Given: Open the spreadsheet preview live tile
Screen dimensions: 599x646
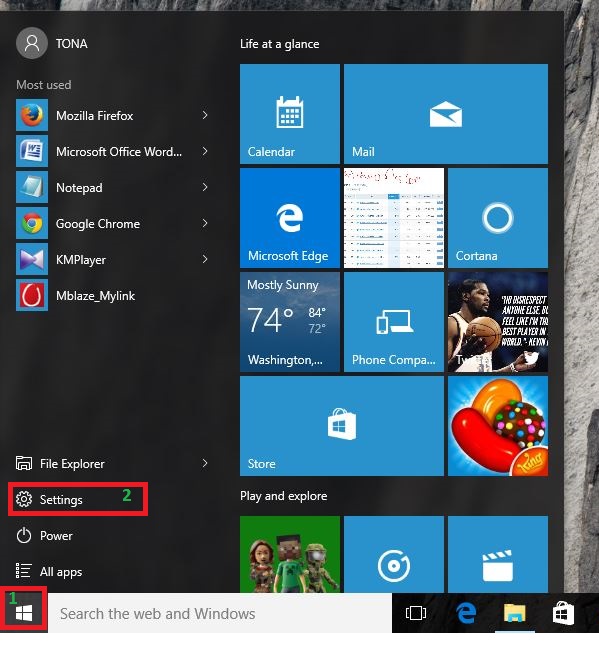Looking at the screenshot, I should point(394,218).
